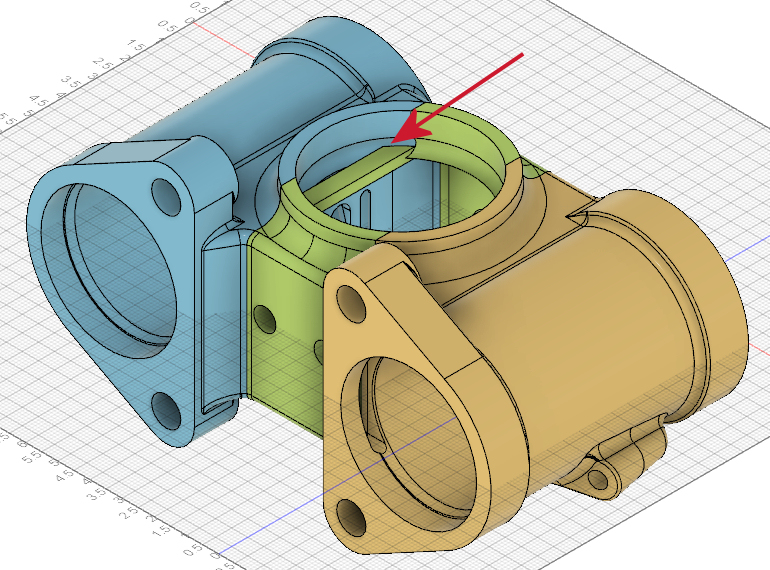
Task: Pick the upper bolt hole on blue flange
Action: tap(166, 196)
